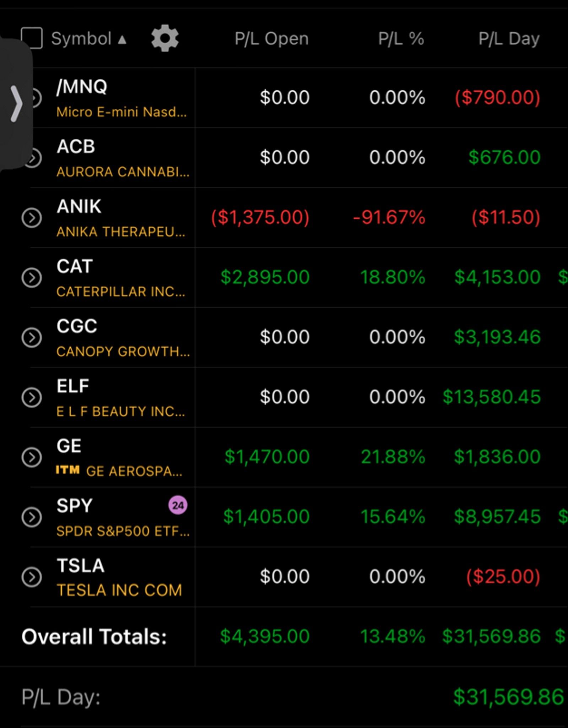Open the ELF row circle arrow
Image resolution: width=568 pixels, height=728 pixels.
[x=32, y=397]
